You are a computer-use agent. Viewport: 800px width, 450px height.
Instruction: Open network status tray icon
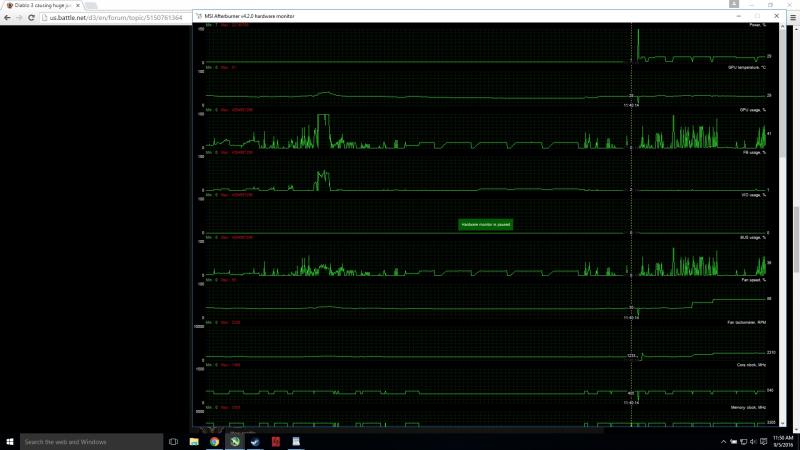pyautogui.click(x=743, y=442)
